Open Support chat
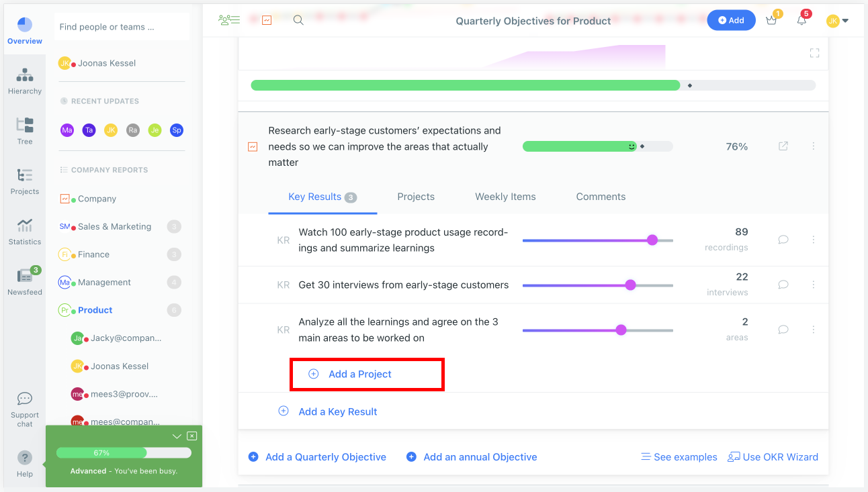 point(24,403)
